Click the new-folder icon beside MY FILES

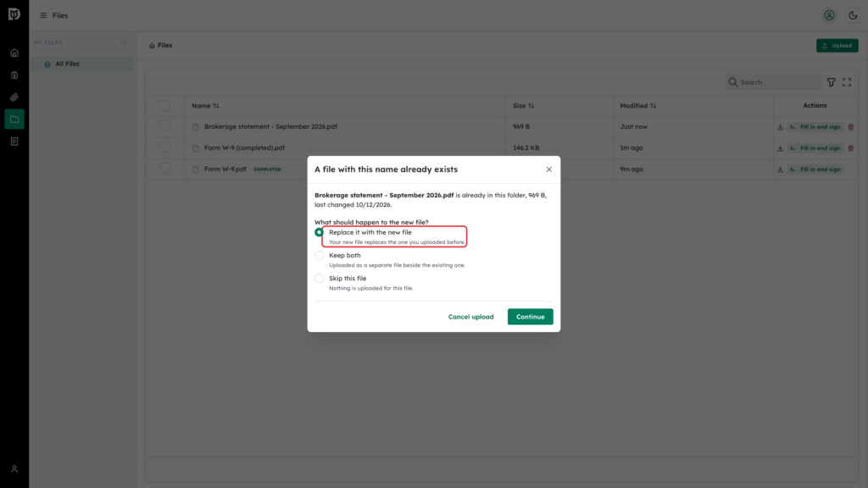tap(124, 42)
